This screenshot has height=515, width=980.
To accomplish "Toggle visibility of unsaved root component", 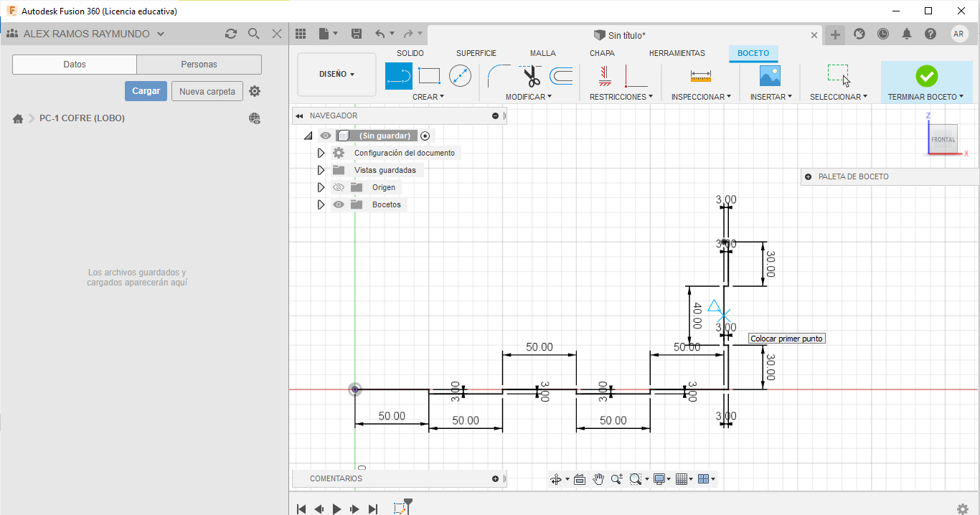I will tap(326, 136).
